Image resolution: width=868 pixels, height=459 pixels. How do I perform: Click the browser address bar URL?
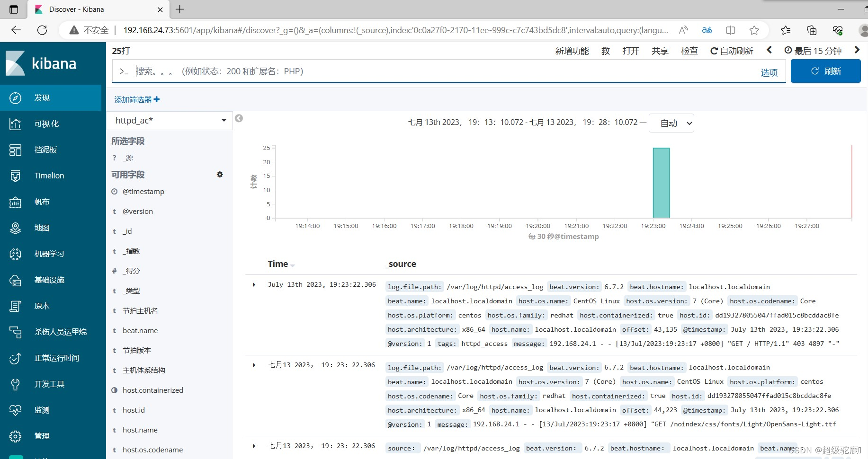click(x=395, y=30)
